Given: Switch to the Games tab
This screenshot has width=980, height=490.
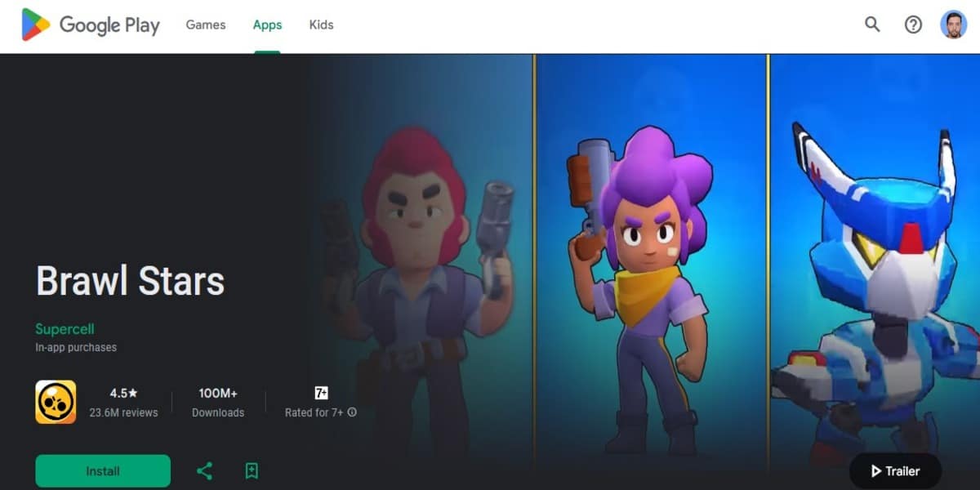Looking at the screenshot, I should coord(206,24).
